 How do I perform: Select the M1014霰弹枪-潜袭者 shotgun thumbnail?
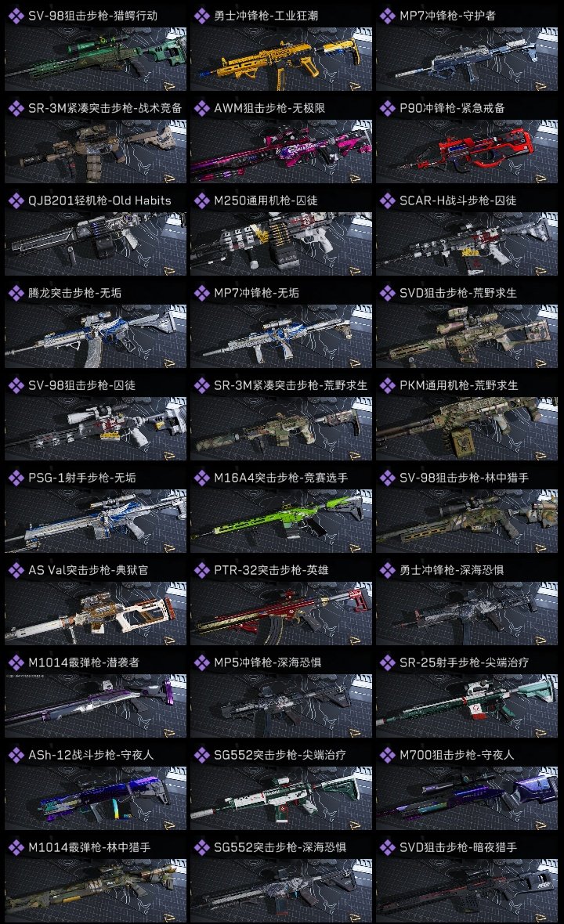[x=96, y=706]
